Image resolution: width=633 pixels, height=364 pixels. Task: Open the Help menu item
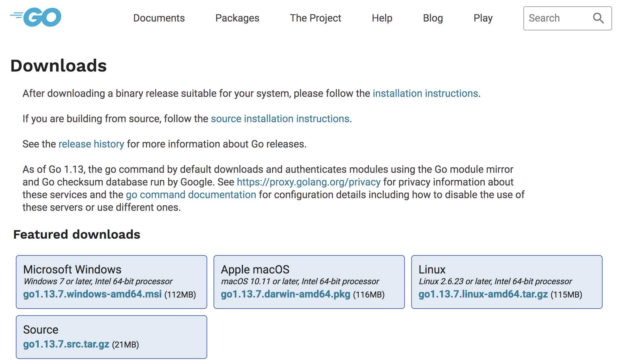(x=382, y=18)
